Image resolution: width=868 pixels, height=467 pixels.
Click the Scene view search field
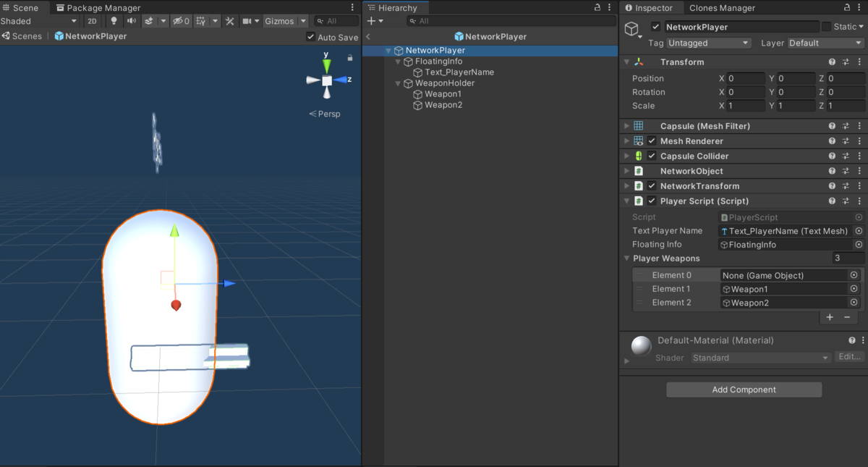point(336,21)
